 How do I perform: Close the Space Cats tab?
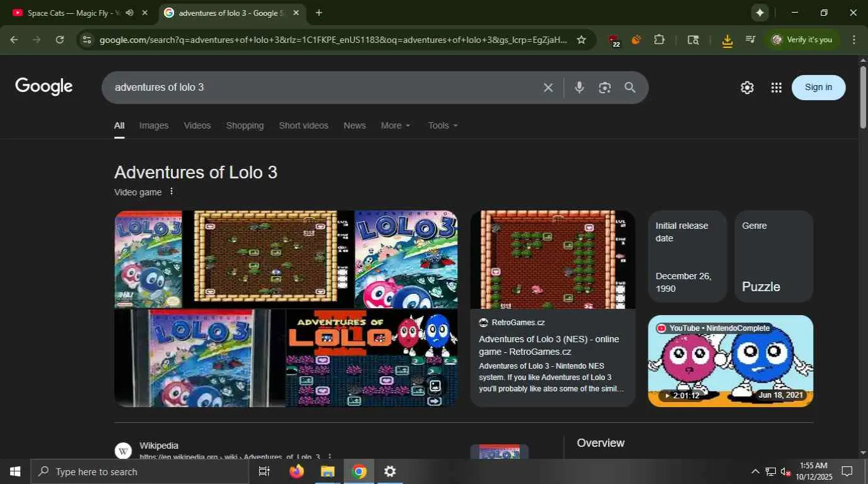point(145,13)
